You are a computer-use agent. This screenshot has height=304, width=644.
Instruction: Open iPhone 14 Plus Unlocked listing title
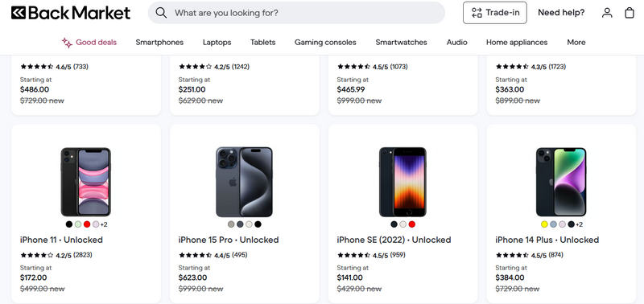[547, 240]
